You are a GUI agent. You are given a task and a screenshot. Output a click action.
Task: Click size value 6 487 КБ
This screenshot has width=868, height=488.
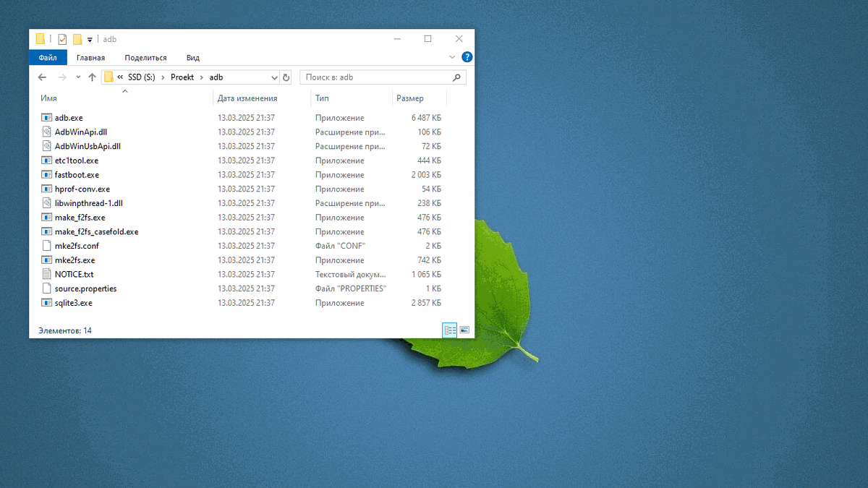point(426,118)
